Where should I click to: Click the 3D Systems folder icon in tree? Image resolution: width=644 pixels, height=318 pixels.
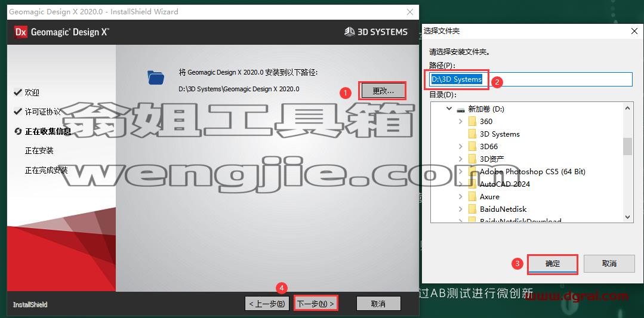[472, 134]
